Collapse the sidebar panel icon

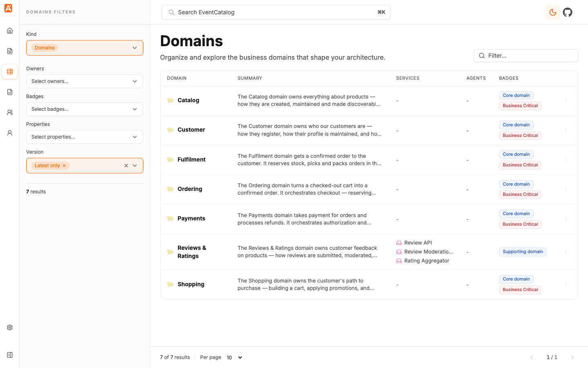click(x=10, y=355)
